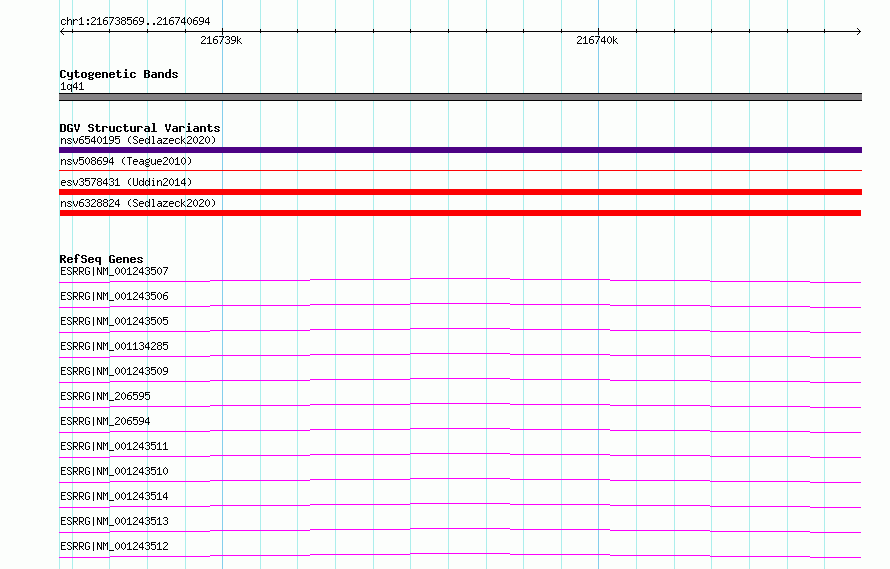Click the magenta intron line of NM_001243505
Screen dimensions: 890x569
(x=460, y=330)
